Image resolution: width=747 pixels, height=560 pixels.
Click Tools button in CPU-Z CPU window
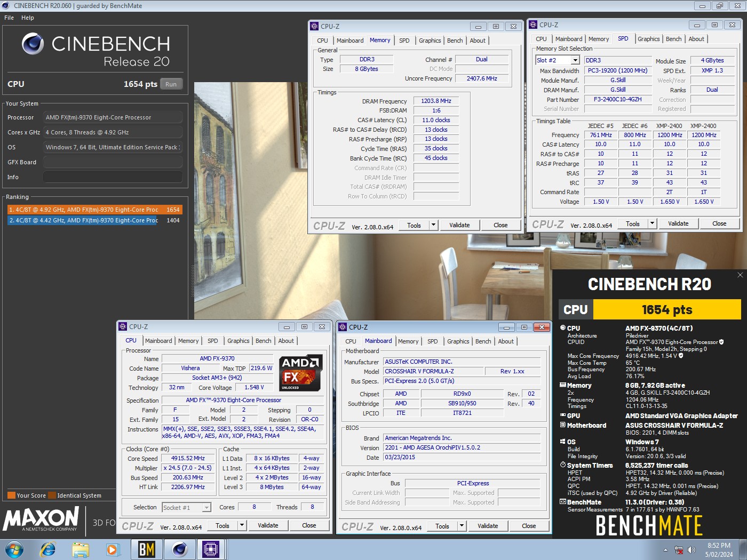coord(222,525)
